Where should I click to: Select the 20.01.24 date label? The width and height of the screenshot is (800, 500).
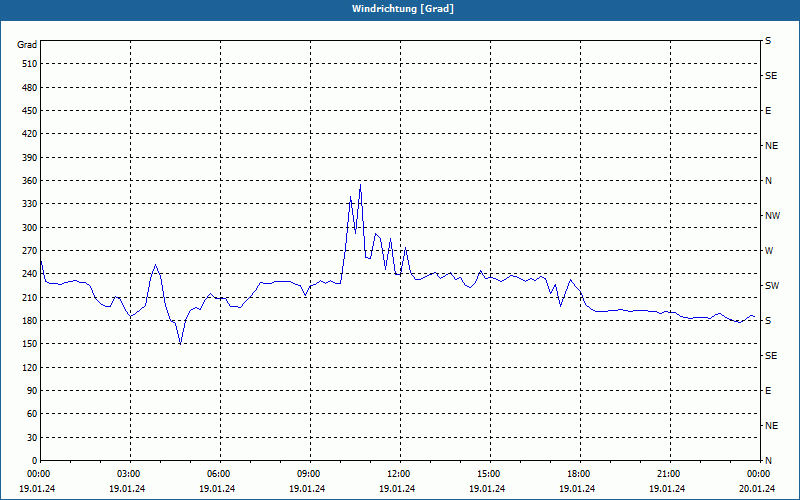point(757,488)
